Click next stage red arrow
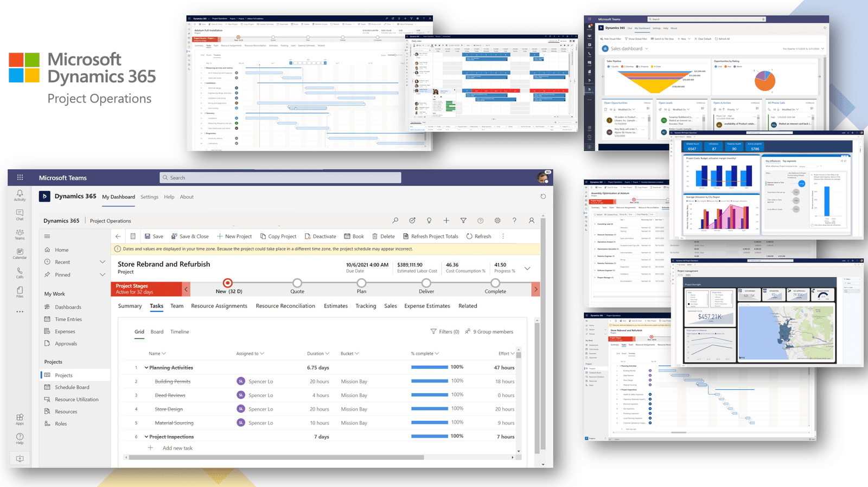The width and height of the screenshot is (868, 487). tap(536, 289)
